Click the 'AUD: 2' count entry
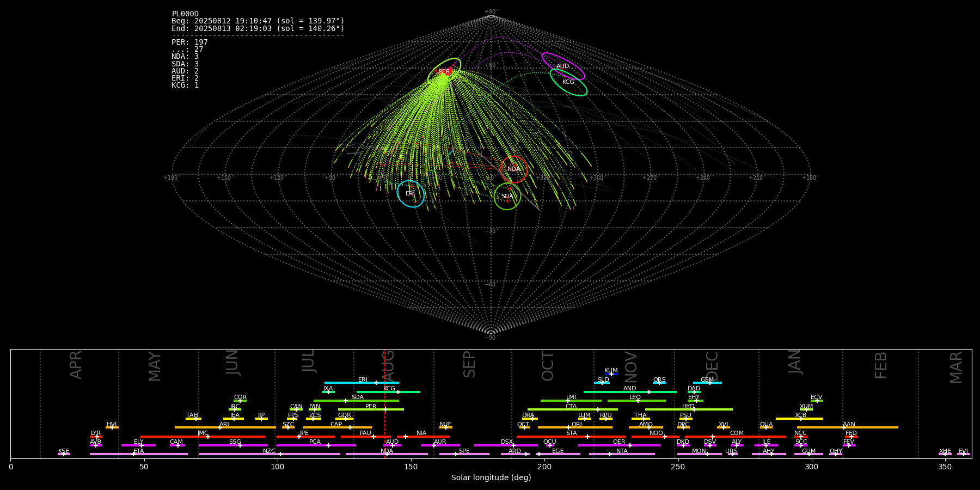Screen dimensions: 980x490 [x=185, y=71]
